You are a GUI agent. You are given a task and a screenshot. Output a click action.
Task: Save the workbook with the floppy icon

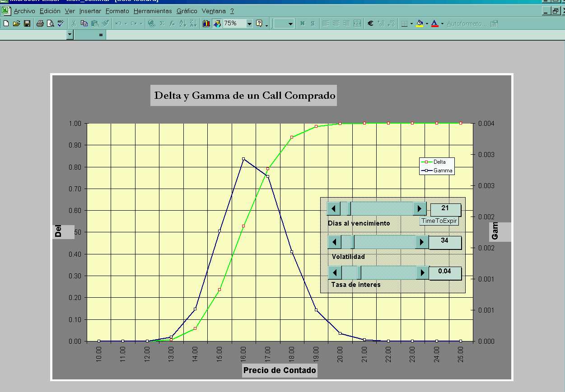tap(27, 23)
